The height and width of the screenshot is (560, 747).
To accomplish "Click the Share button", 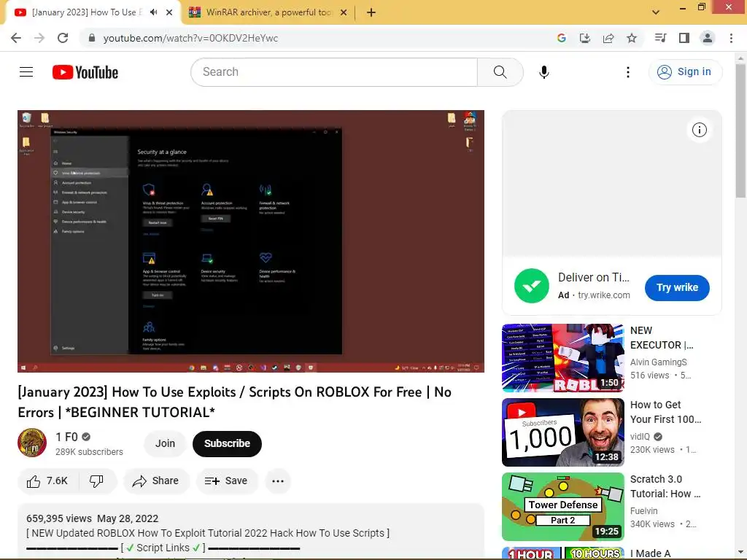I will pos(156,481).
